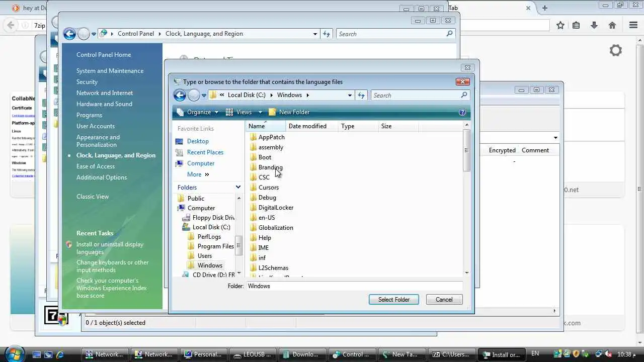This screenshot has height=362, width=644.
Task: Select Windows in the Folders tree
Action: point(210,265)
